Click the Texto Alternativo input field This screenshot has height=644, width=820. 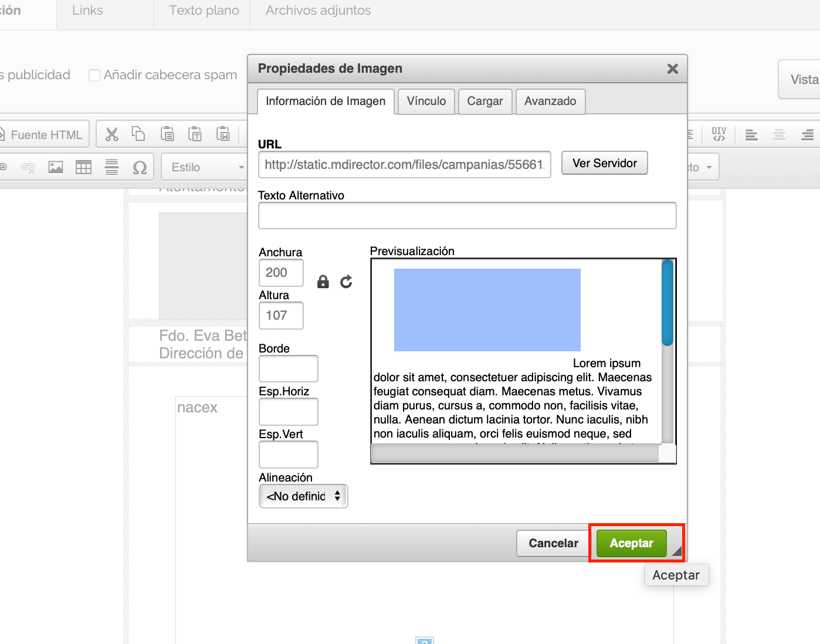click(467, 216)
